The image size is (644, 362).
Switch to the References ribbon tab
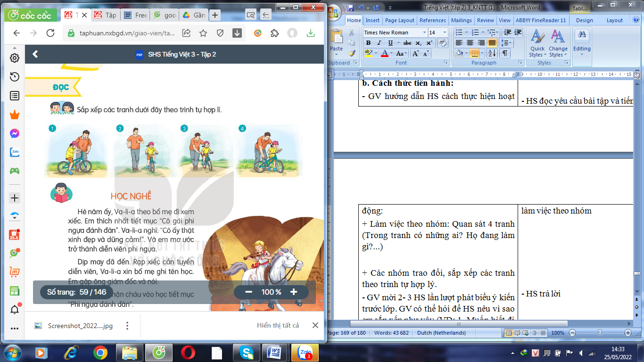click(x=433, y=20)
